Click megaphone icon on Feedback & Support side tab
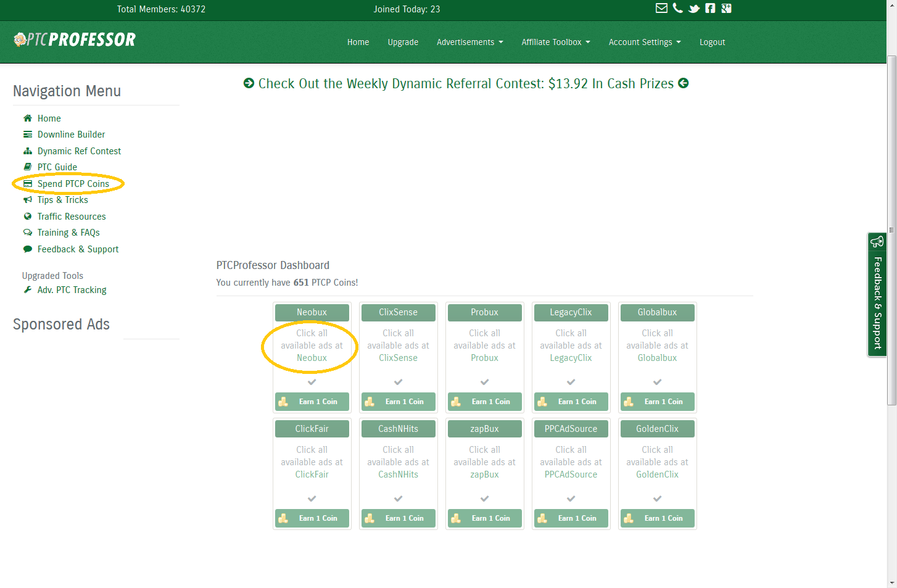 click(x=877, y=241)
